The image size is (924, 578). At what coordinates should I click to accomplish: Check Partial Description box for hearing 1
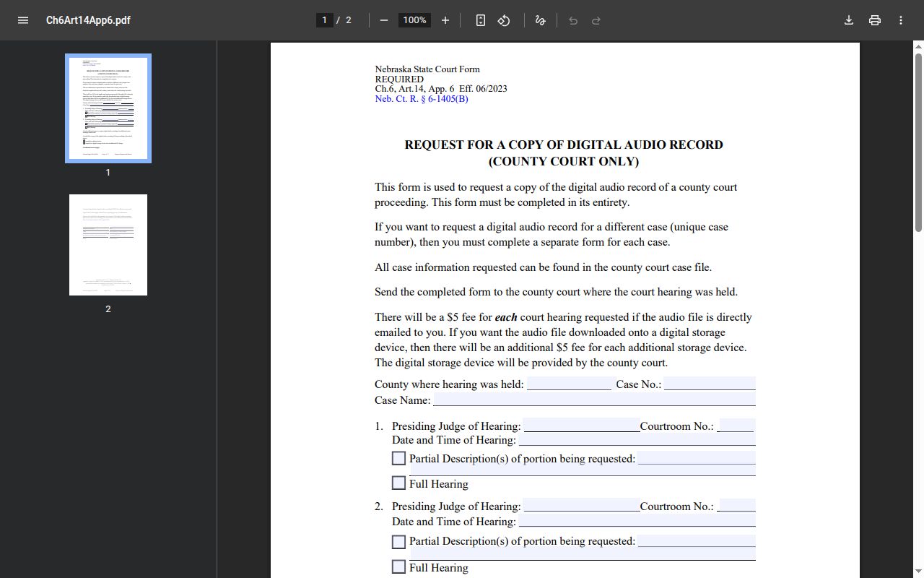(x=398, y=458)
